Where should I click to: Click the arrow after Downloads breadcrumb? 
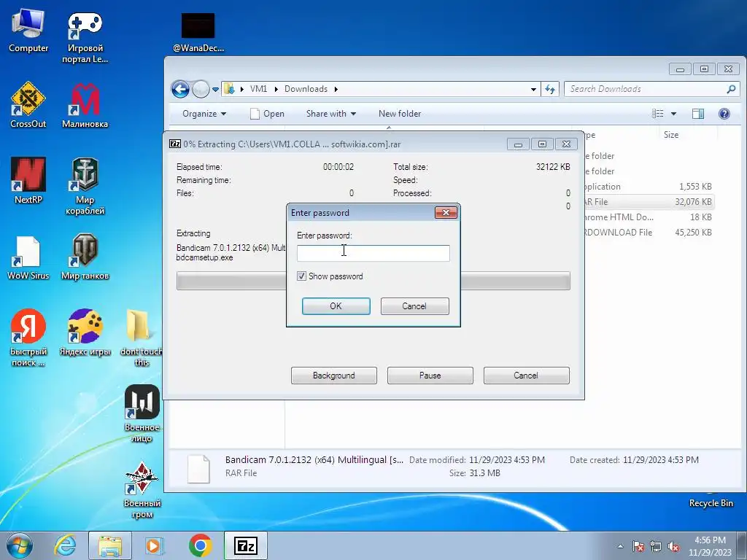point(336,89)
